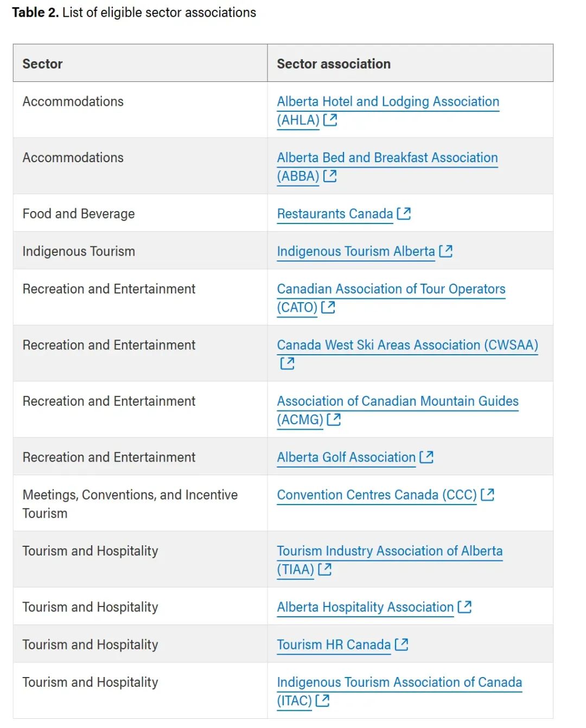Open Tourism Industry Association of Alberta link
This screenshot has width=586, height=728.
point(390,551)
